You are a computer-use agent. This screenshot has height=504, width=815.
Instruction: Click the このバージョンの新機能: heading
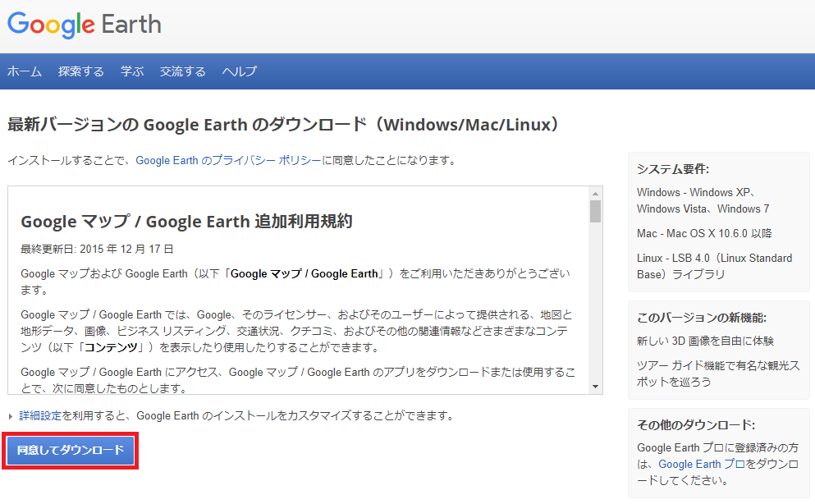pyautogui.click(x=702, y=318)
